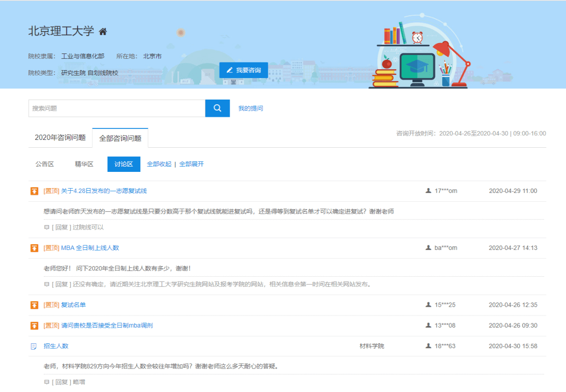Screen dimensions: 566x392
Task: Click the timestamp 2020-04-26 12:35
Action: (x=513, y=305)
